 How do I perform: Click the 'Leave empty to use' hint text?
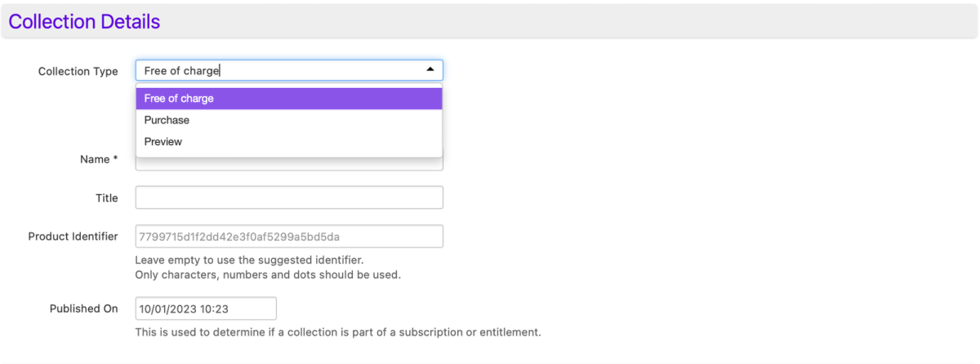point(248,260)
